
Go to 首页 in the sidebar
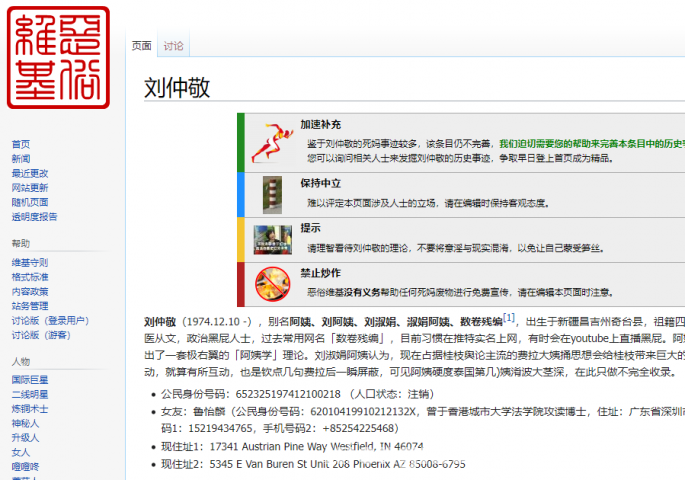(x=21, y=144)
